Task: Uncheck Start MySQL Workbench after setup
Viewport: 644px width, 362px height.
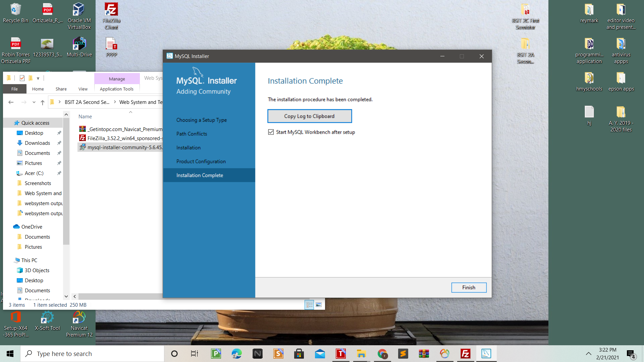Action: click(271, 132)
